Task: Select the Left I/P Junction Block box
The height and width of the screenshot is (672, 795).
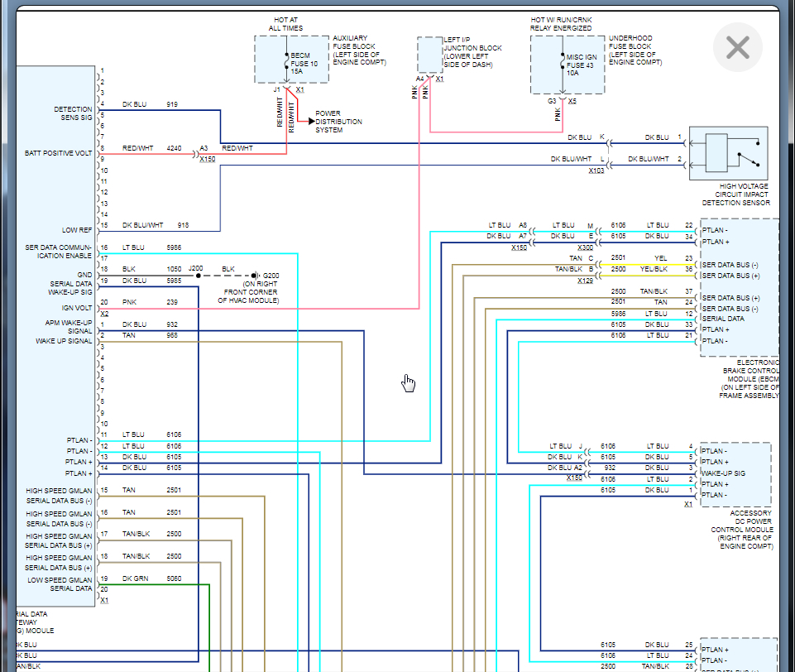Action: pyautogui.click(x=429, y=55)
